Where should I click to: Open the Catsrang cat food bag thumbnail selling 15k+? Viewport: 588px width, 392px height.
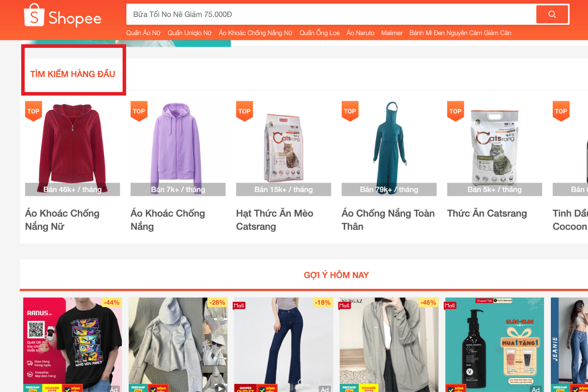283,149
